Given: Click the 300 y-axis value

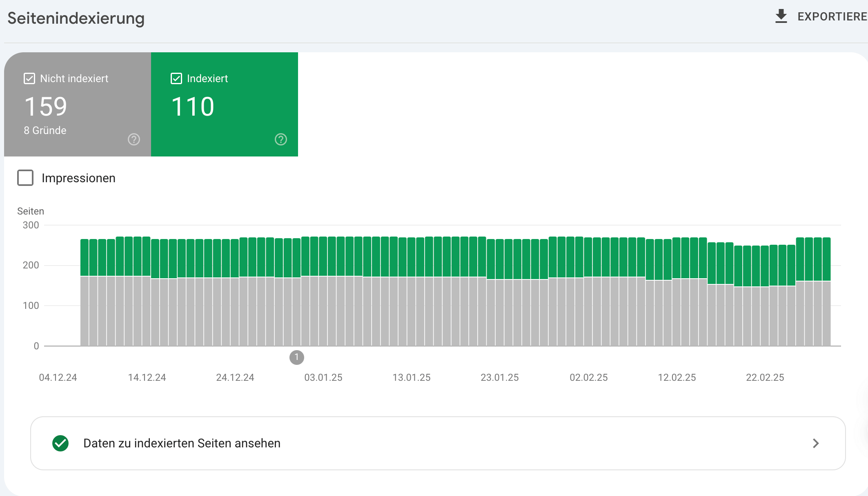Looking at the screenshot, I should tap(31, 225).
